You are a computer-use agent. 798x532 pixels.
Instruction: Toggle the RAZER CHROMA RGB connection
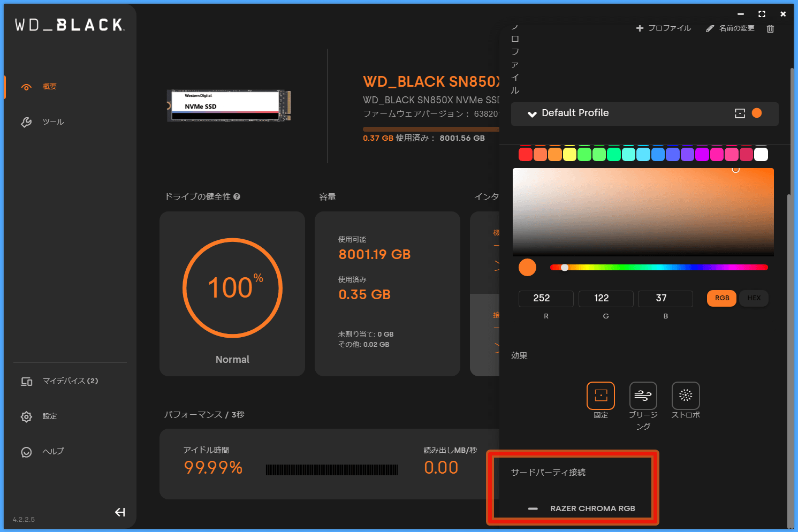(x=533, y=508)
